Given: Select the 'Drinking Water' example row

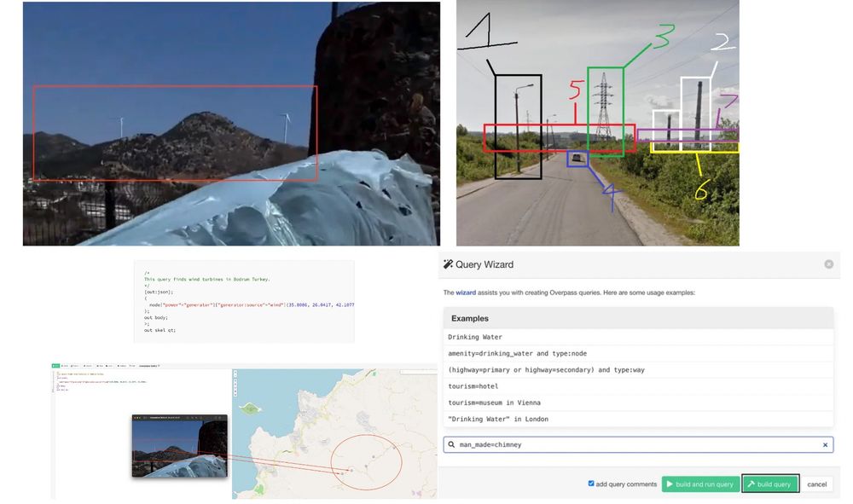Looking at the screenshot, I should [x=638, y=337].
